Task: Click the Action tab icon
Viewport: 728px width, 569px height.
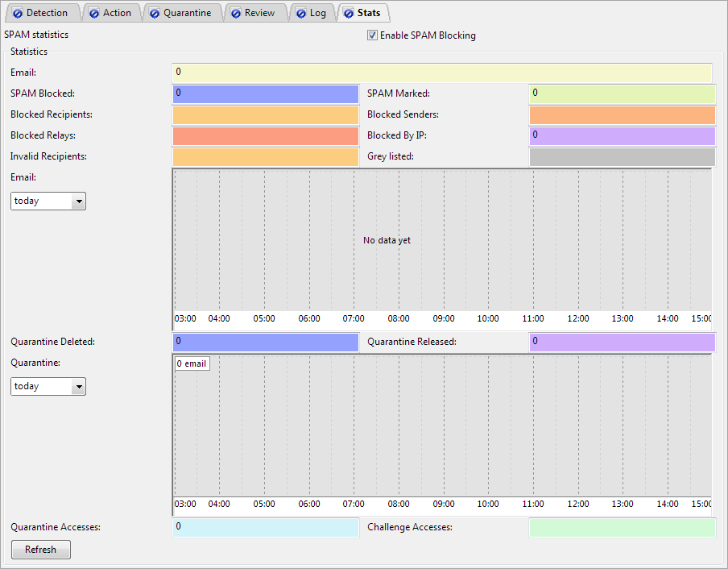Action: tap(94, 13)
